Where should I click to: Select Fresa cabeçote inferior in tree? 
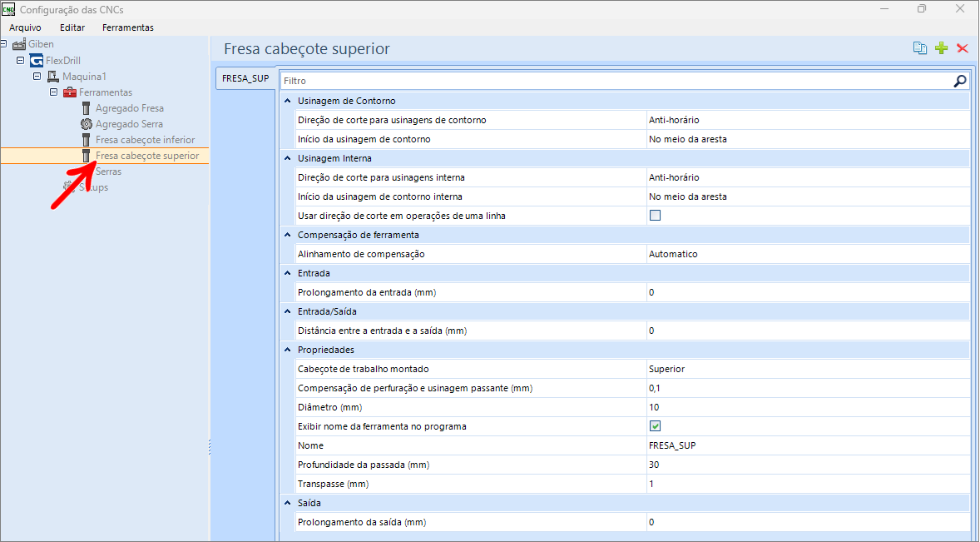[145, 140]
